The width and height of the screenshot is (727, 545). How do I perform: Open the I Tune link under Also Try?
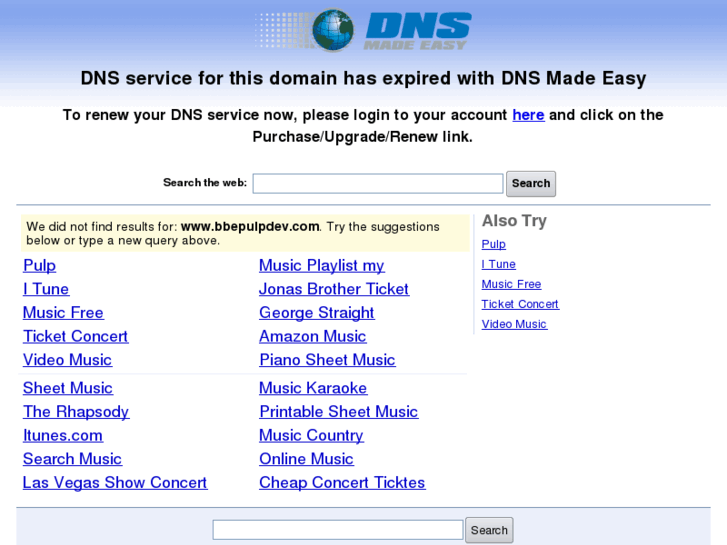coord(498,264)
